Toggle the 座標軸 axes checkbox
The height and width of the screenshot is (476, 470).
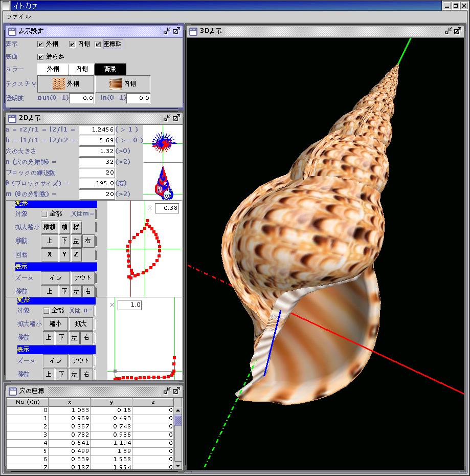(98, 44)
